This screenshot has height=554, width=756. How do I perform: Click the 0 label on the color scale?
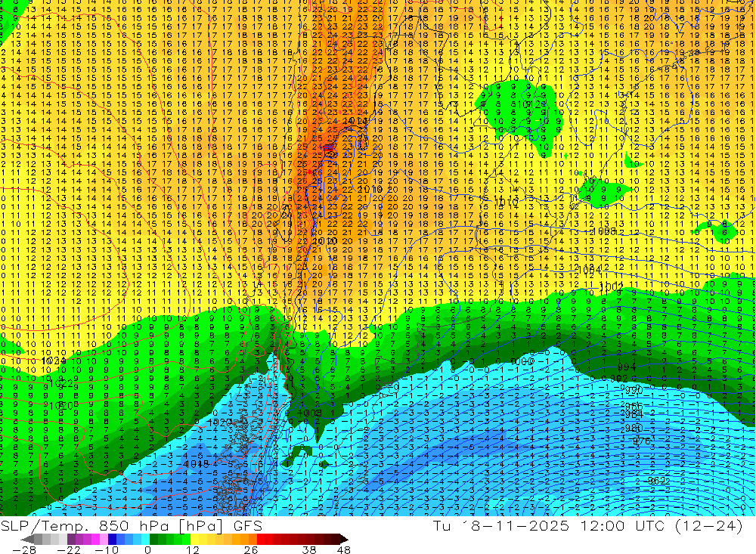tap(147, 549)
